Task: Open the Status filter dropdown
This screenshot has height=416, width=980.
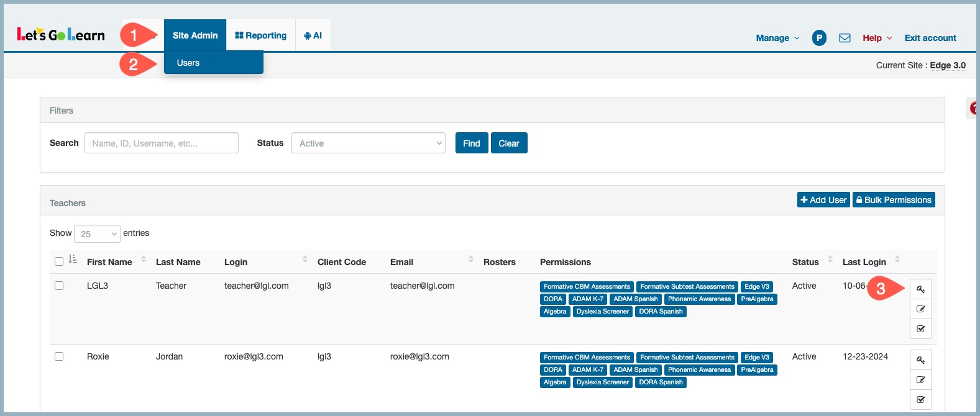Action: click(368, 143)
